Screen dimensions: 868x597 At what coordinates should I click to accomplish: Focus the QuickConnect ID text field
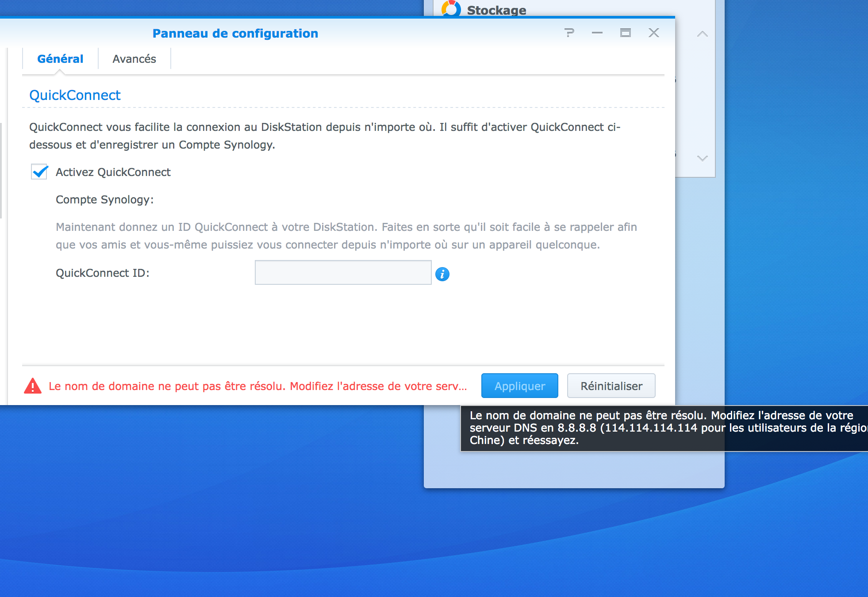[x=343, y=272]
